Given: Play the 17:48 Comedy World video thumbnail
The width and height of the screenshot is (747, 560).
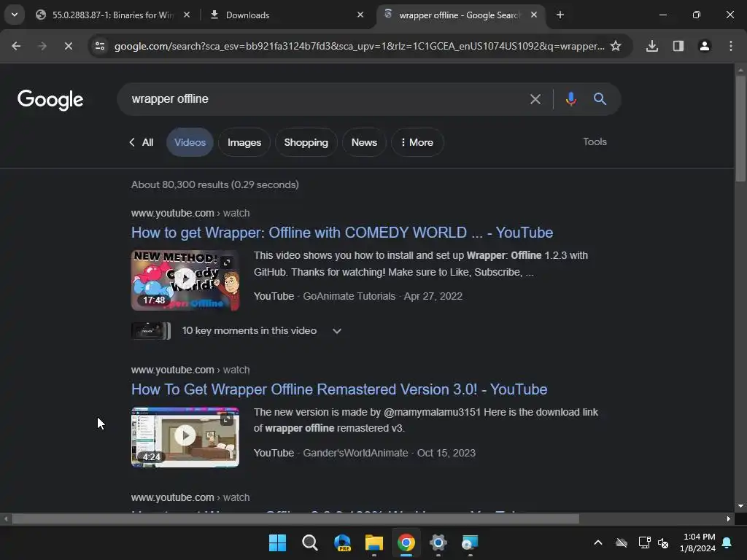Looking at the screenshot, I should (x=185, y=281).
